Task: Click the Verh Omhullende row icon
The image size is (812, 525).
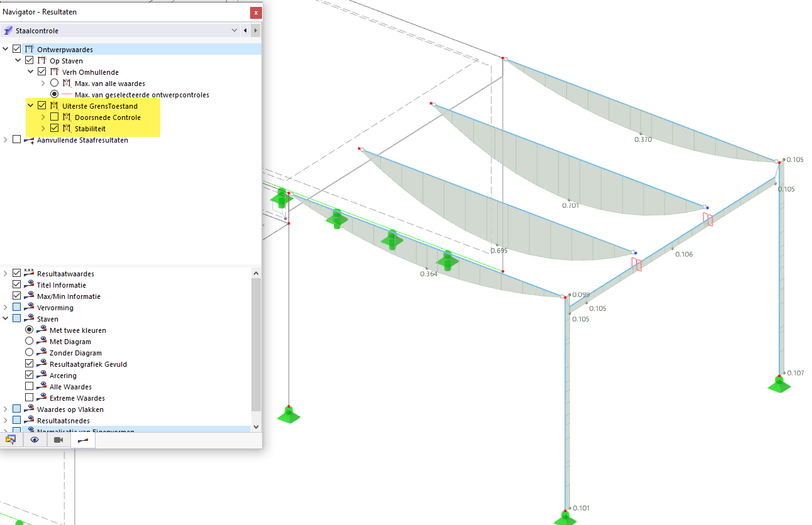Action: tap(54, 72)
